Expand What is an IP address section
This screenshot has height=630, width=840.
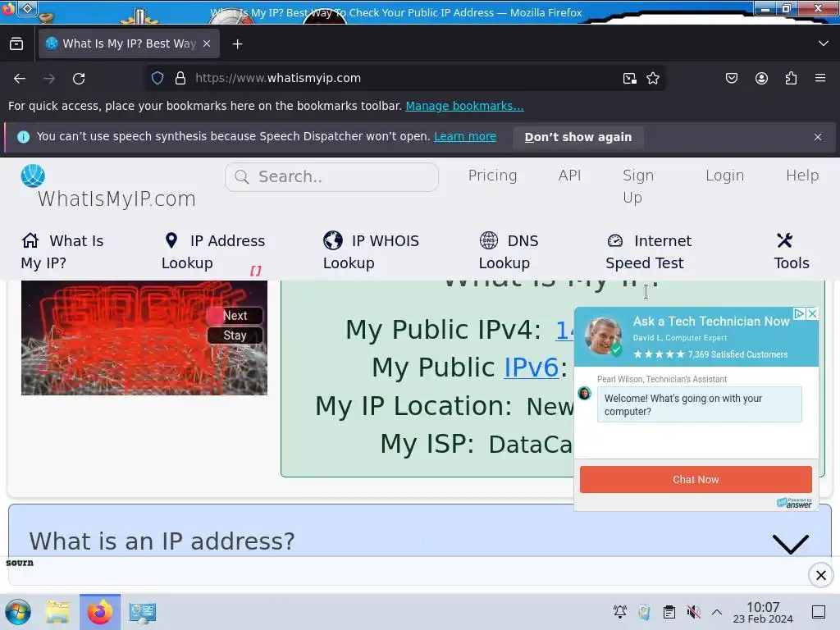419,541
